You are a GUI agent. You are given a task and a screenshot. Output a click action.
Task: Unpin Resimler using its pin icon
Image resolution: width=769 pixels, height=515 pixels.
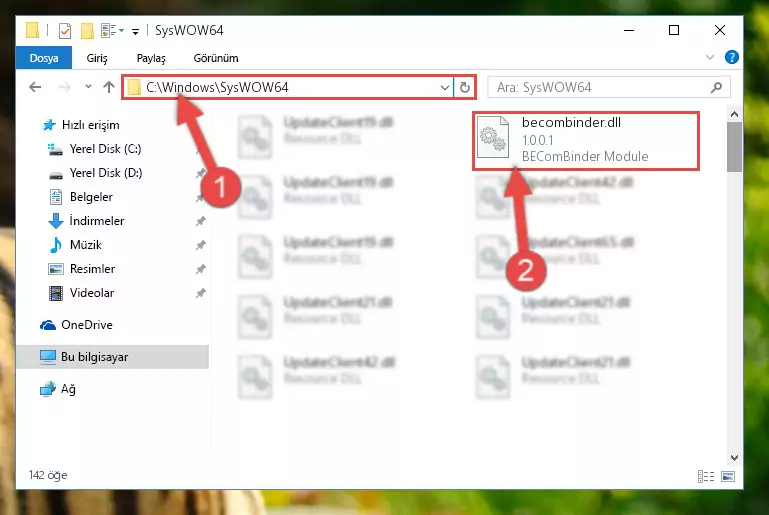click(201, 269)
